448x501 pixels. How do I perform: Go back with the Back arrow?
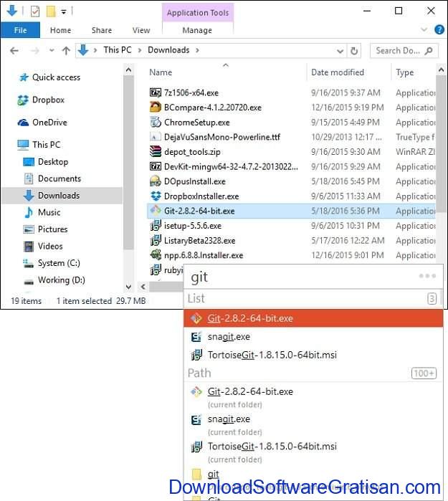point(14,50)
